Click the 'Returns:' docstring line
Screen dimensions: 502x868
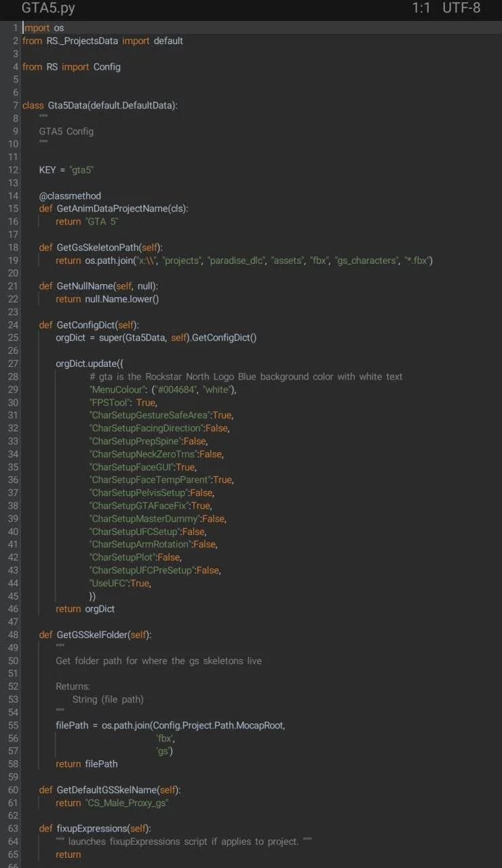(x=73, y=686)
